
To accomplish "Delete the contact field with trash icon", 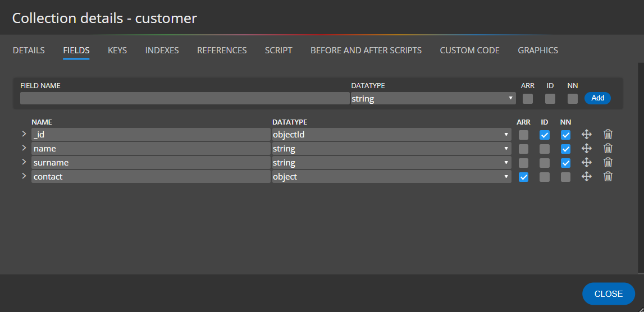I will 608,177.
